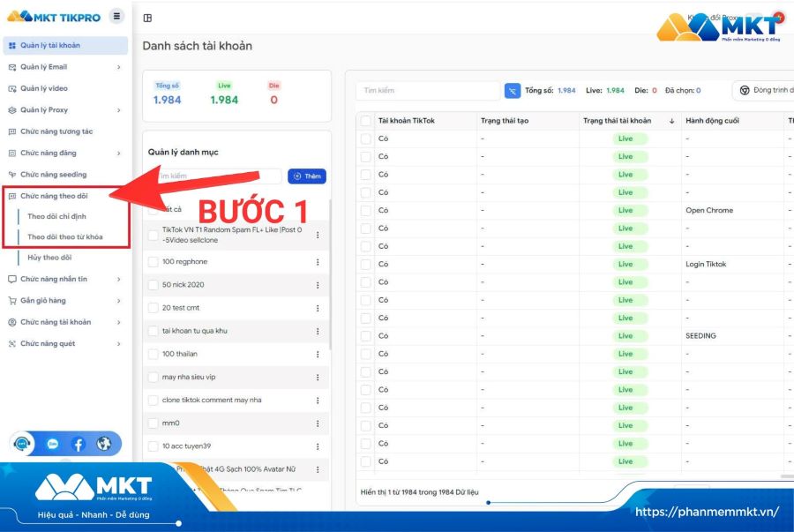This screenshot has height=532, width=794.
Task: Open the three-dot menu on 20 test cmt
Action: point(317,309)
